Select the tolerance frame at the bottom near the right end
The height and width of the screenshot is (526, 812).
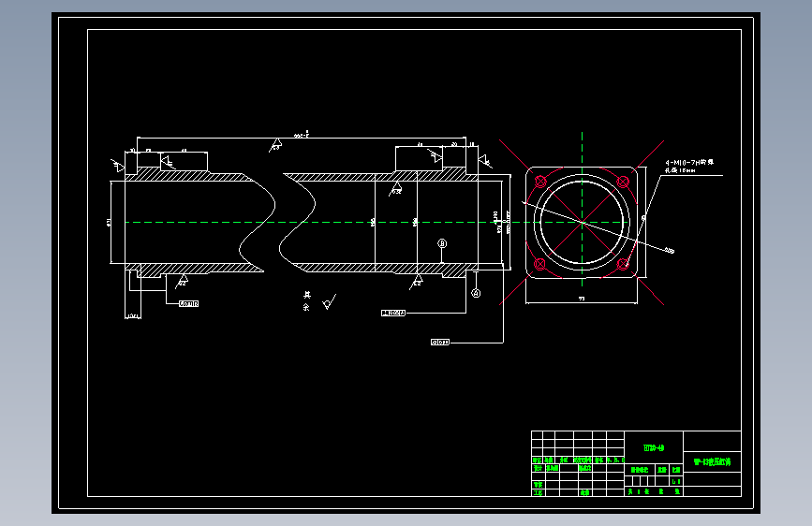[x=440, y=343]
